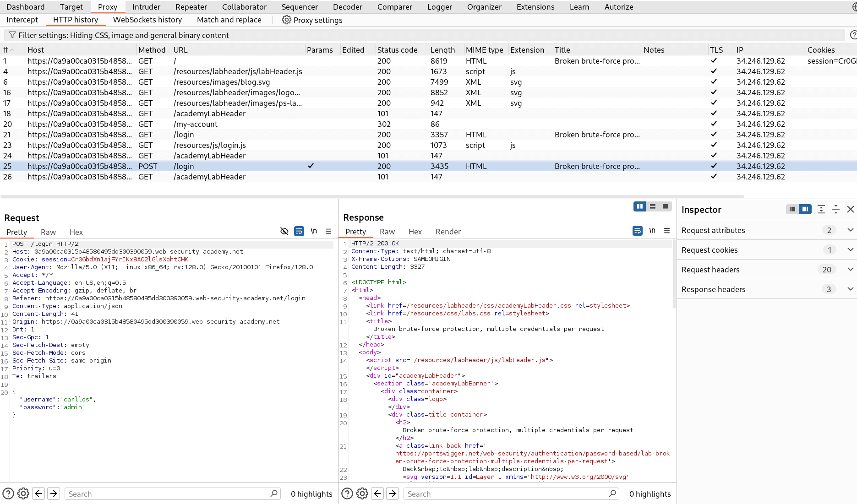Switch to the Intruder tab
The image size is (857, 504).
coord(146,7)
